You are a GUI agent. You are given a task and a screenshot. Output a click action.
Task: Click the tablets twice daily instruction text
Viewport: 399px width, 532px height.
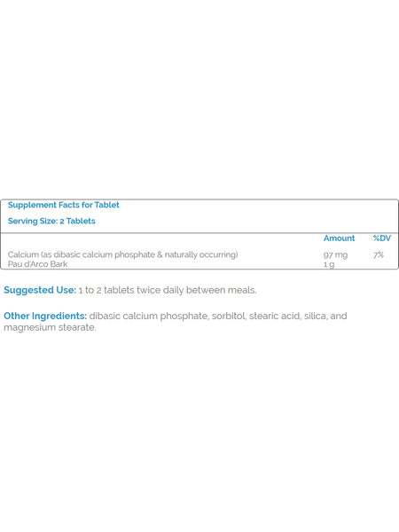[x=145, y=290]
